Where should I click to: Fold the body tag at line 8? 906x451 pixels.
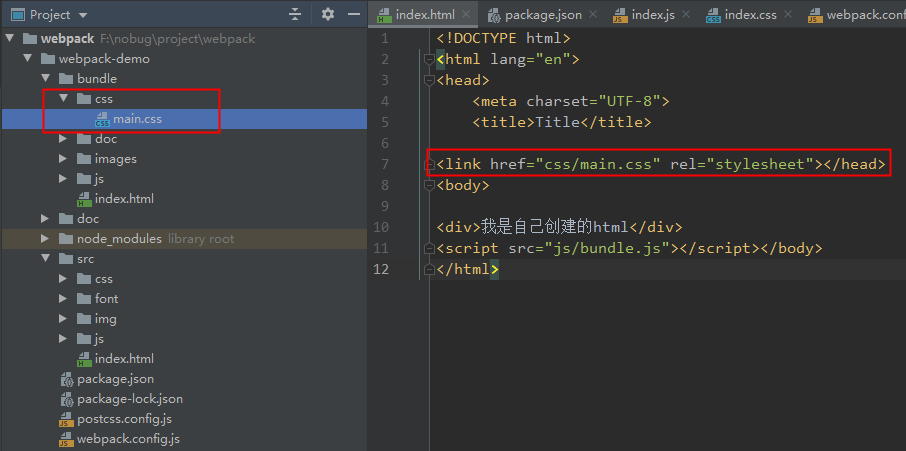[429, 185]
